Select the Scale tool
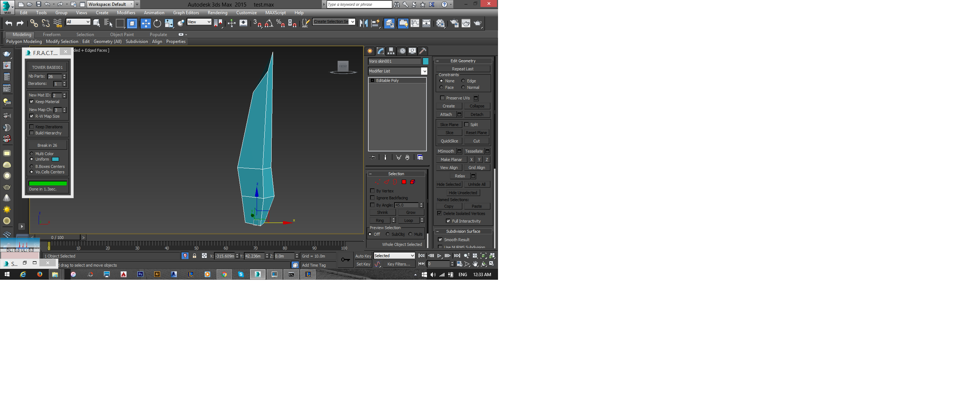The width and height of the screenshot is (980, 416). (169, 23)
